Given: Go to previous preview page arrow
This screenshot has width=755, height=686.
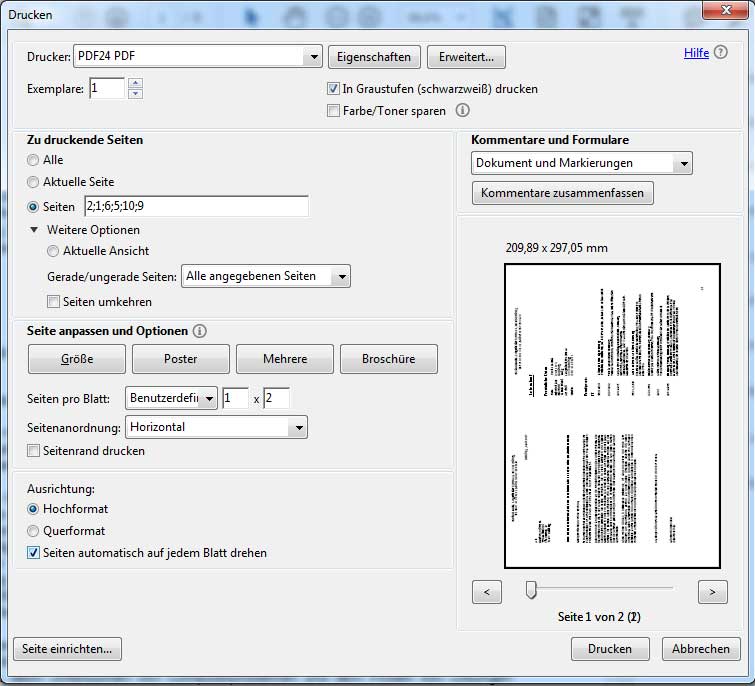Looking at the screenshot, I should (x=487, y=592).
